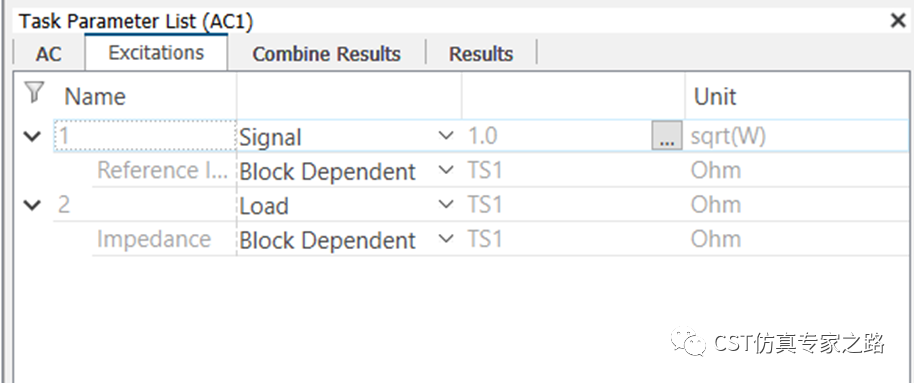Open the Results tab
914x383 pixels.
click(x=481, y=54)
